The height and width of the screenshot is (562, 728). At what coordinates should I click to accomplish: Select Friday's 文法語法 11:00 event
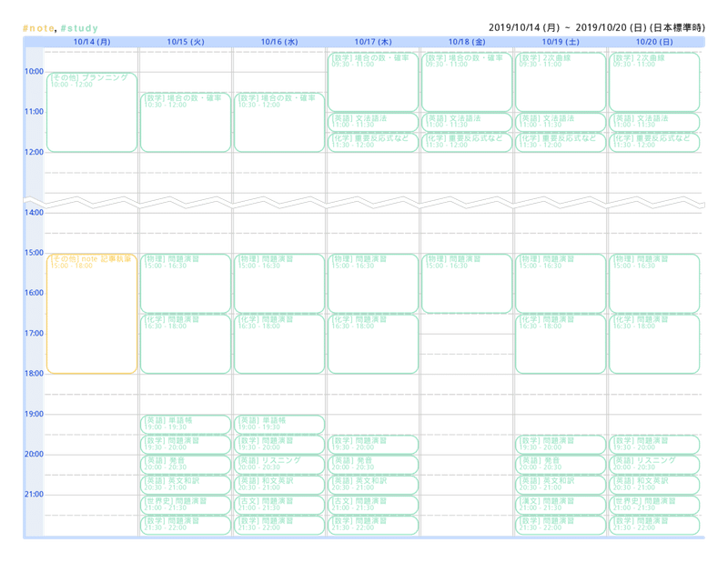tap(467, 122)
